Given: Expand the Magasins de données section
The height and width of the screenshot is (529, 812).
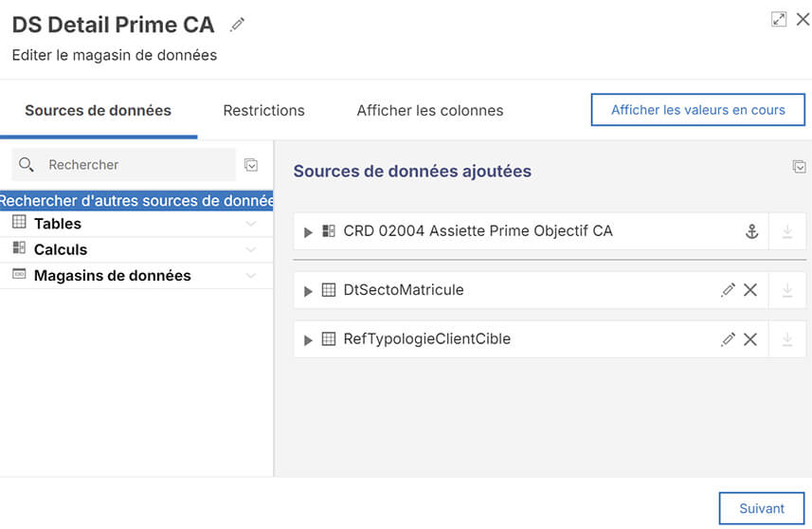Looking at the screenshot, I should click(250, 276).
